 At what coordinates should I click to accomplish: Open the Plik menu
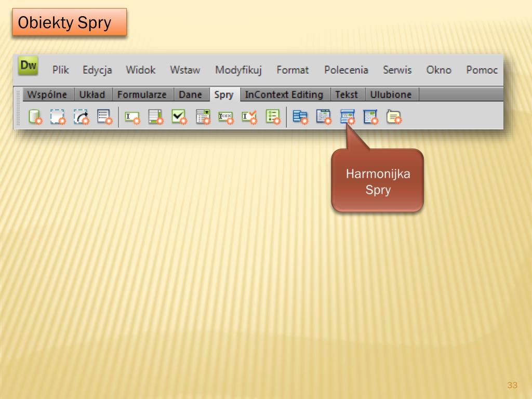(61, 70)
